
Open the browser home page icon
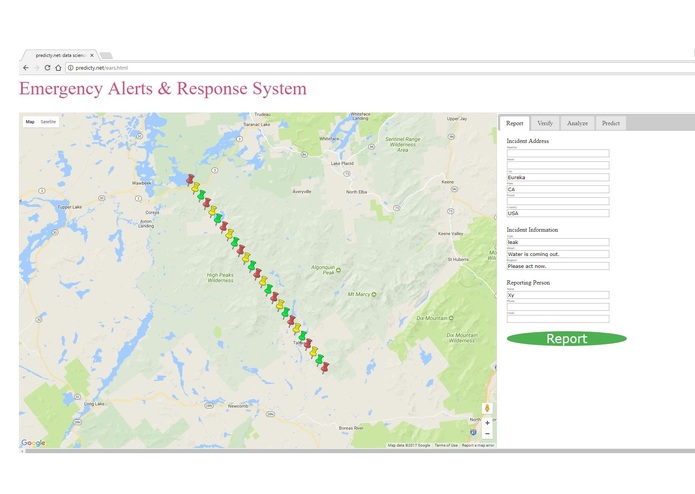point(58,68)
